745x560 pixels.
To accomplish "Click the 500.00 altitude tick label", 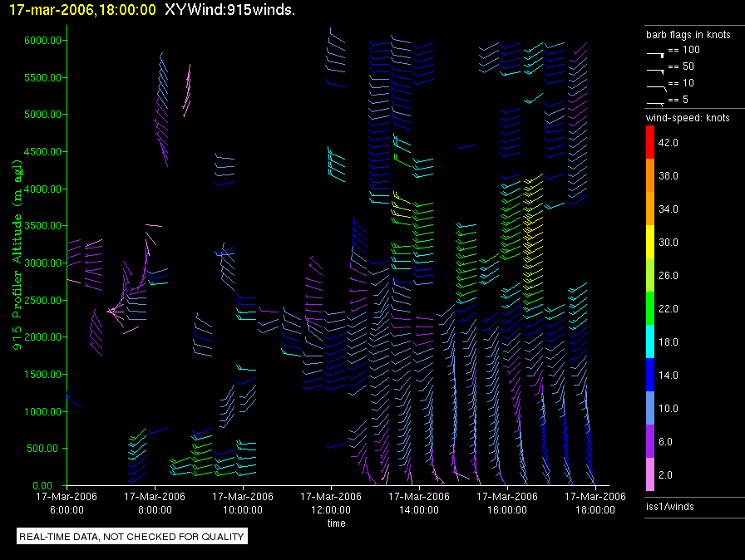I will click(46, 449).
